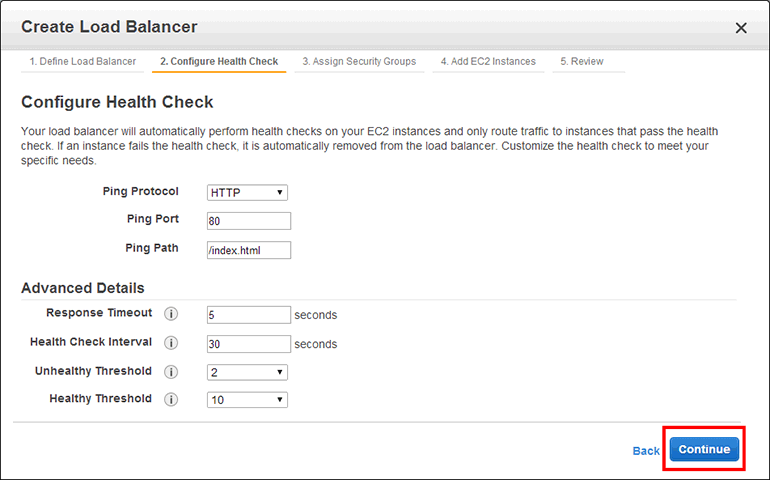Select the Response Timeout seconds field
Image resolution: width=770 pixels, height=480 pixels.
(248, 315)
